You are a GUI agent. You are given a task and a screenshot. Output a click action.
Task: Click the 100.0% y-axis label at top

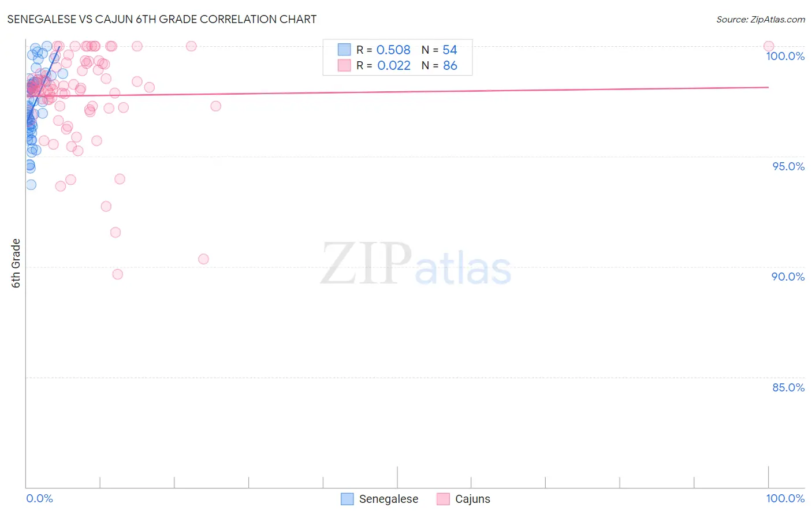(785, 56)
